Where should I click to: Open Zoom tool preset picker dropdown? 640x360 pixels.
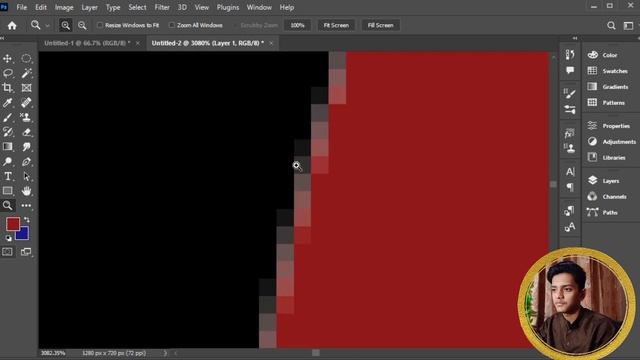point(47,26)
